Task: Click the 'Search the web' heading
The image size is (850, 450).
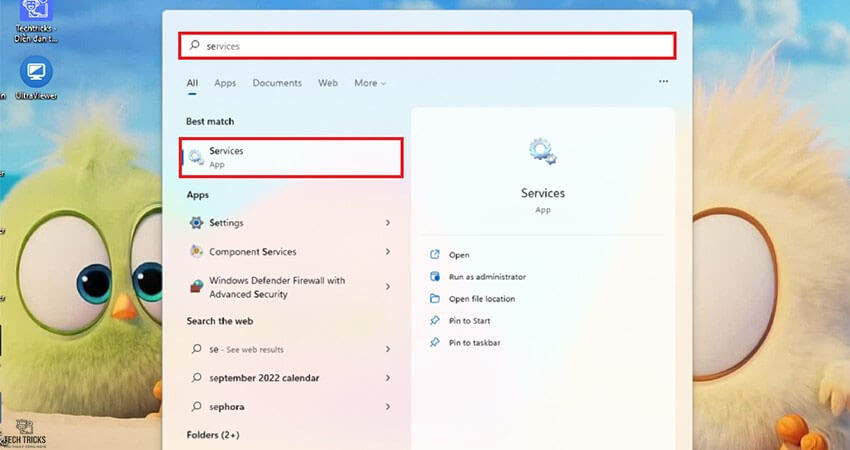Action: pos(220,321)
